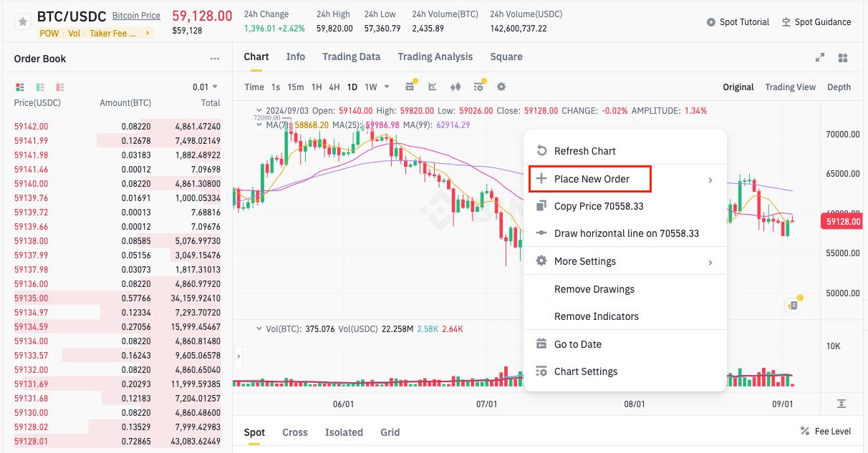This screenshot has width=868, height=453.
Task: Select the 4H time interval
Action: 334,87
